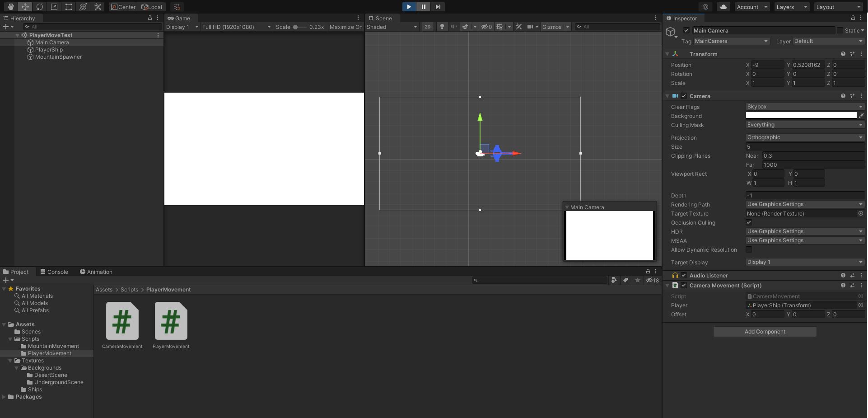Viewport: 868px width, 418px height.
Task: Enable Allow Dynamic Resolution
Action: [x=749, y=249]
